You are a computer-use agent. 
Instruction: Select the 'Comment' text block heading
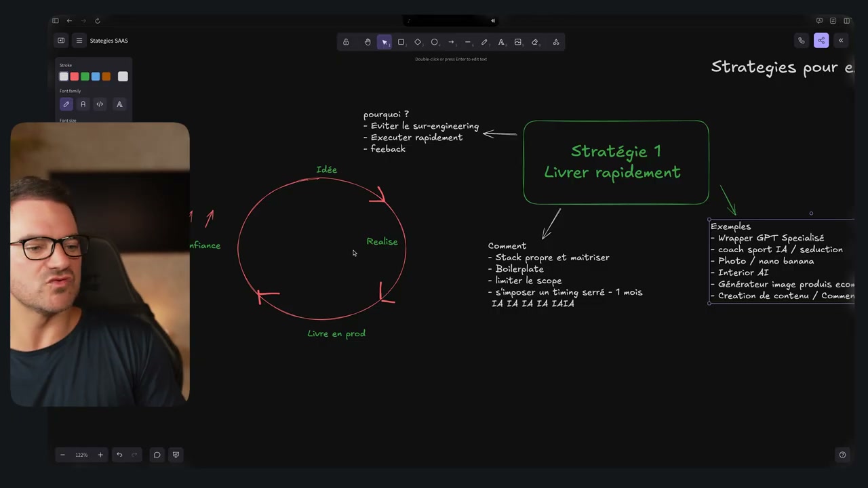tap(507, 246)
